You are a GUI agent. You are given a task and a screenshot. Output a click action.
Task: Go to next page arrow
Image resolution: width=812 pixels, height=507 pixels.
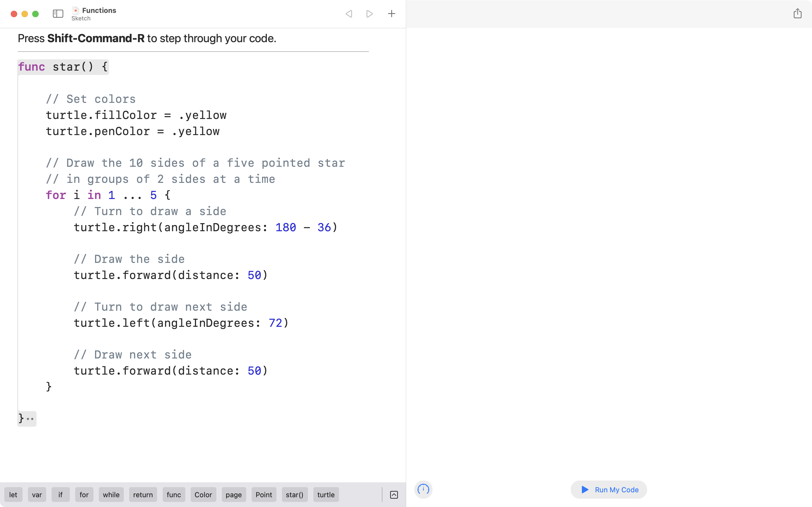[369, 14]
